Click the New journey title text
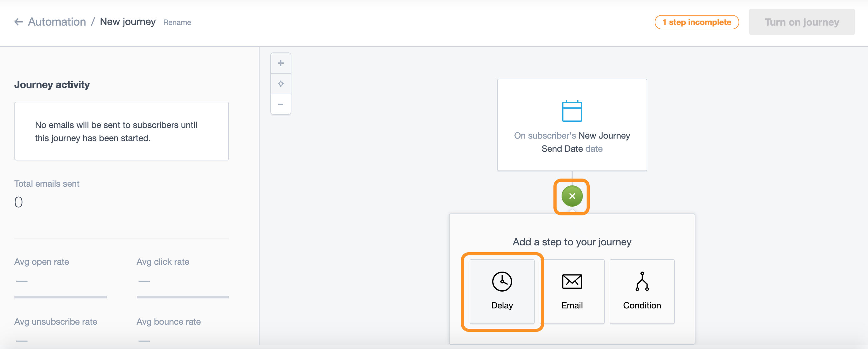 click(128, 22)
